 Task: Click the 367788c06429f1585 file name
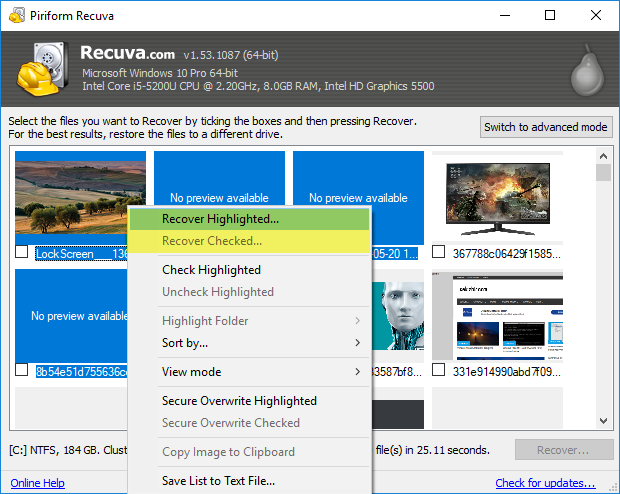[507, 254]
